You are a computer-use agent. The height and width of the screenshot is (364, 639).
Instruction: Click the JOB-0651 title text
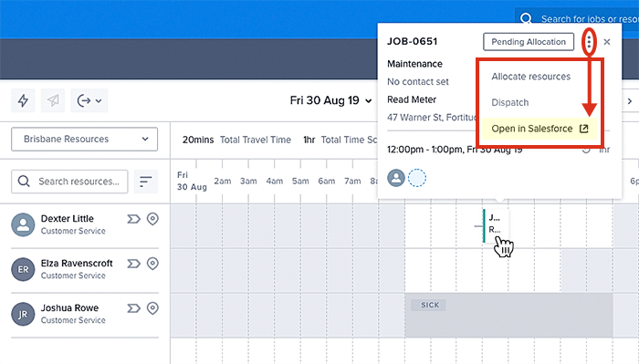click(x=412, y=41)
